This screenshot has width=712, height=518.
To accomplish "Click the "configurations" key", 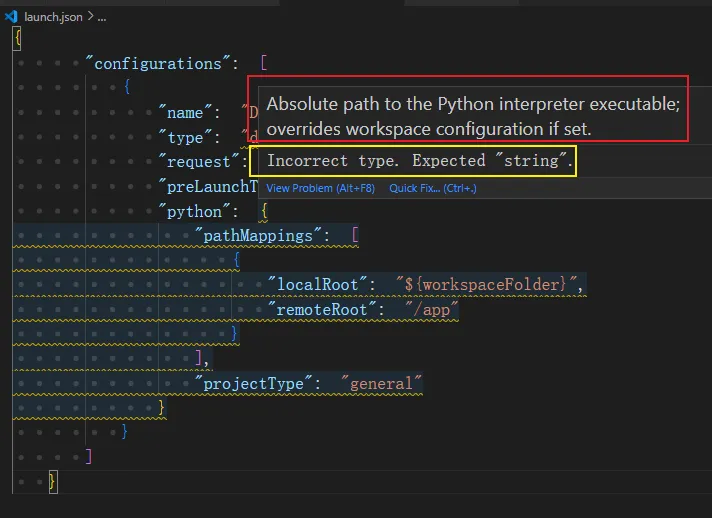I will point(158,64).
